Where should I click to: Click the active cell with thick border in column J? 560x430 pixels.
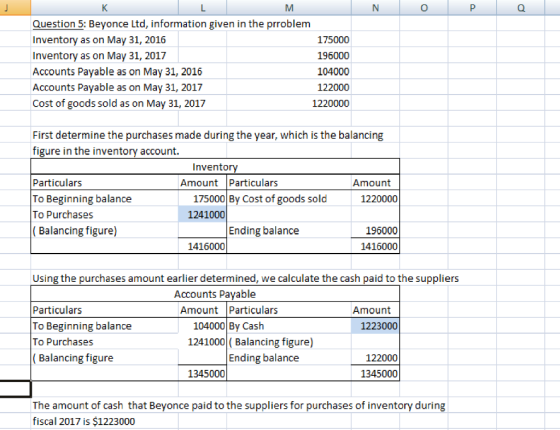click(x=15, y=389)
